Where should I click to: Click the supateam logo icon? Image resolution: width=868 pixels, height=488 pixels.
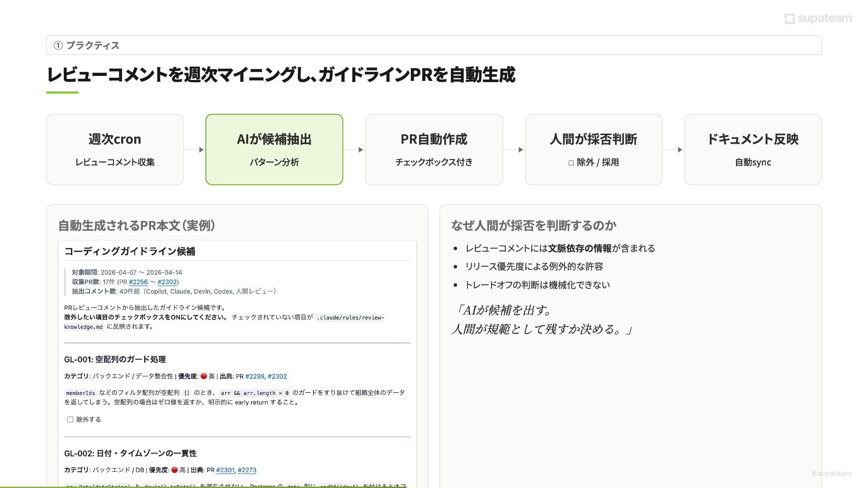tap(789, 19)
